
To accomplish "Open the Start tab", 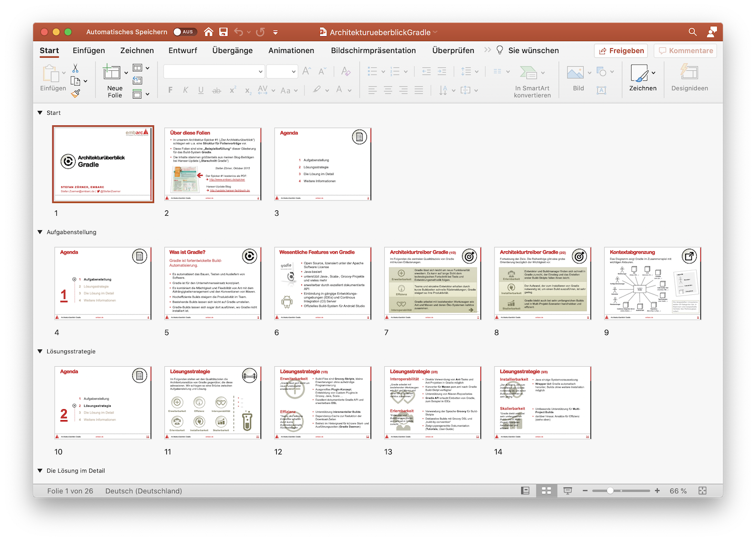I will tap(49, 50).
